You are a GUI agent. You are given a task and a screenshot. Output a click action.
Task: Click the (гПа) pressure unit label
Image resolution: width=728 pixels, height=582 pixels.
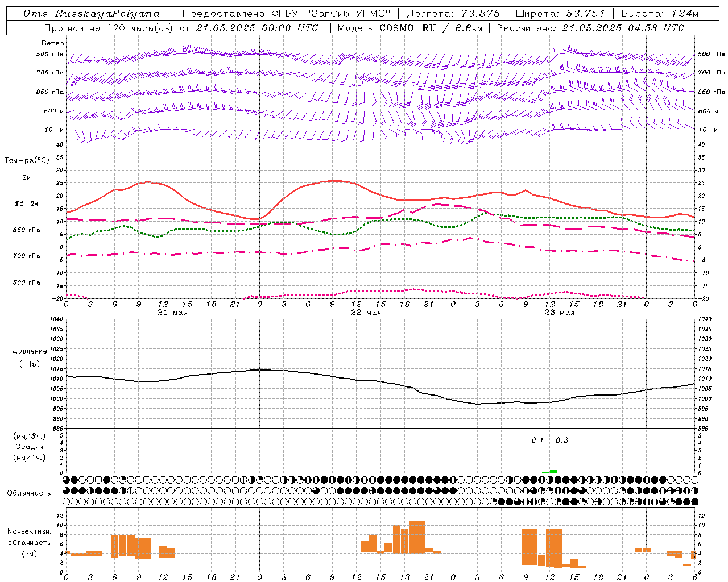tap(30, 364)
